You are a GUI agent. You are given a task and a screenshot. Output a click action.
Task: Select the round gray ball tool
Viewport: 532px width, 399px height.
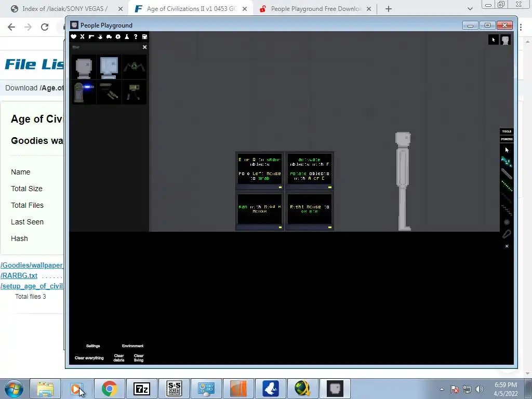[507, 222]
